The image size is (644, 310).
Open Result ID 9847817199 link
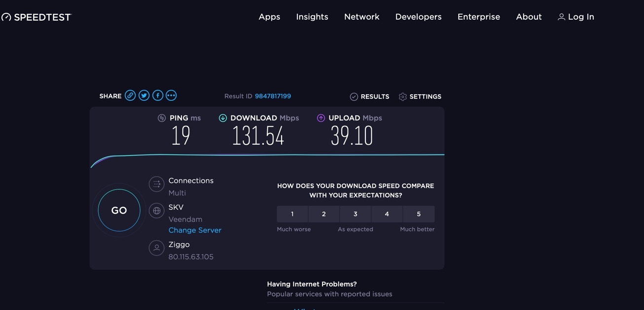pos(273,96)
